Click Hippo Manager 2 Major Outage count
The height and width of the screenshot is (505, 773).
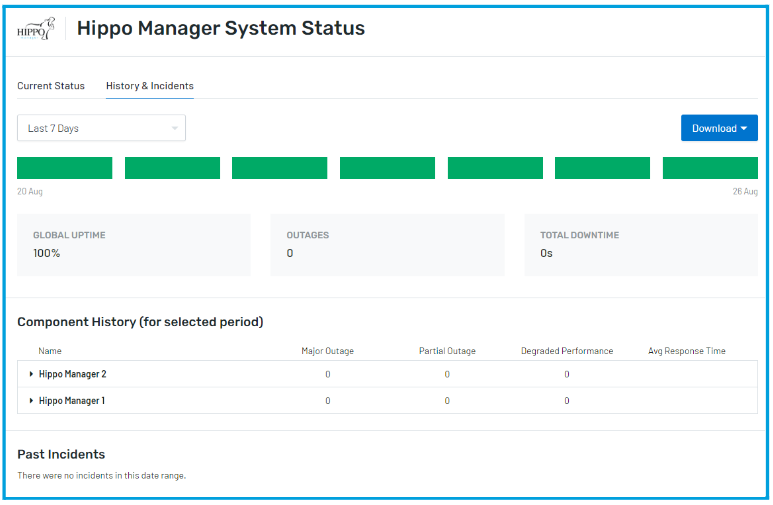point(328,374)
